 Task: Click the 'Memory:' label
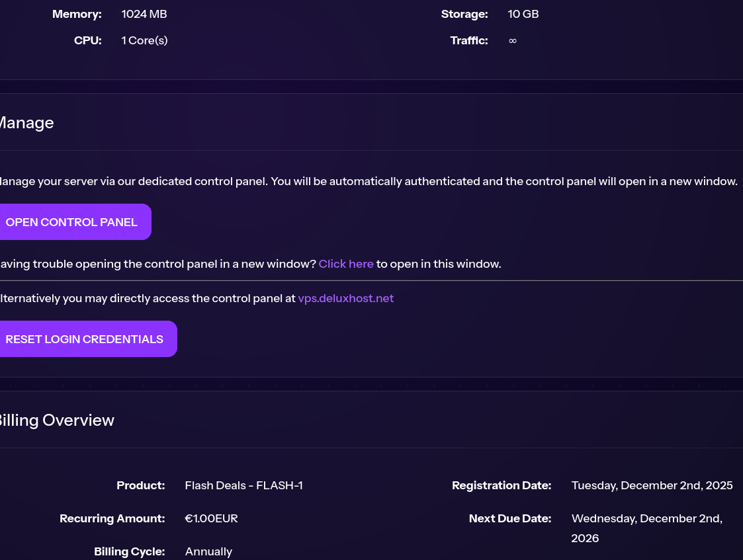click(77, 14)
